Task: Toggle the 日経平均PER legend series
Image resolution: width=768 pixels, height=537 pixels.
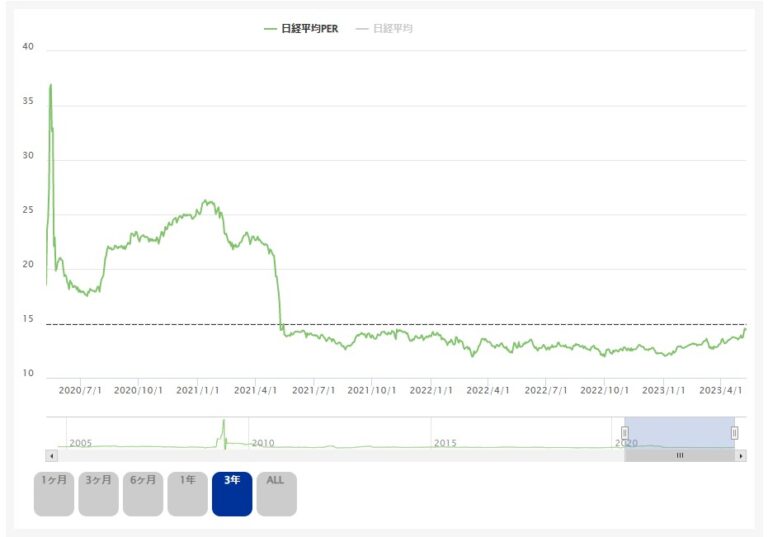Action: 310,29
